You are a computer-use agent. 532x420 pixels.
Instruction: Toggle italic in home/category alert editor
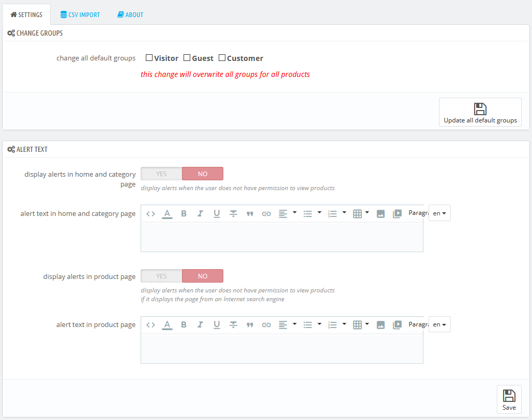pos(200,213)
